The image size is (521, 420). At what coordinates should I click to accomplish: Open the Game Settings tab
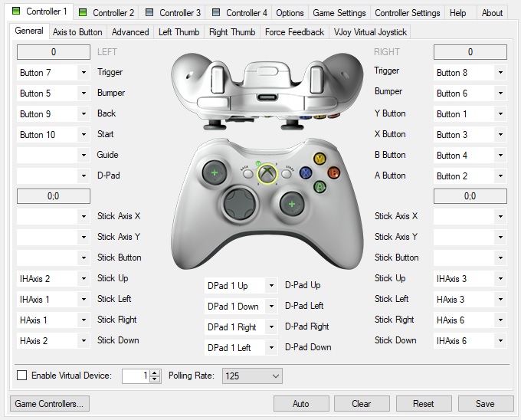pos(339,13)
